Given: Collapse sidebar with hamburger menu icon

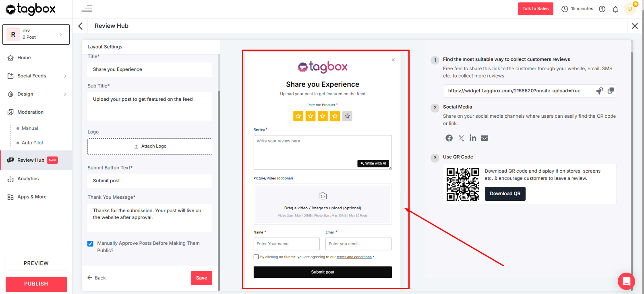Looking at the screenshot, I should [x=87, y=8].
